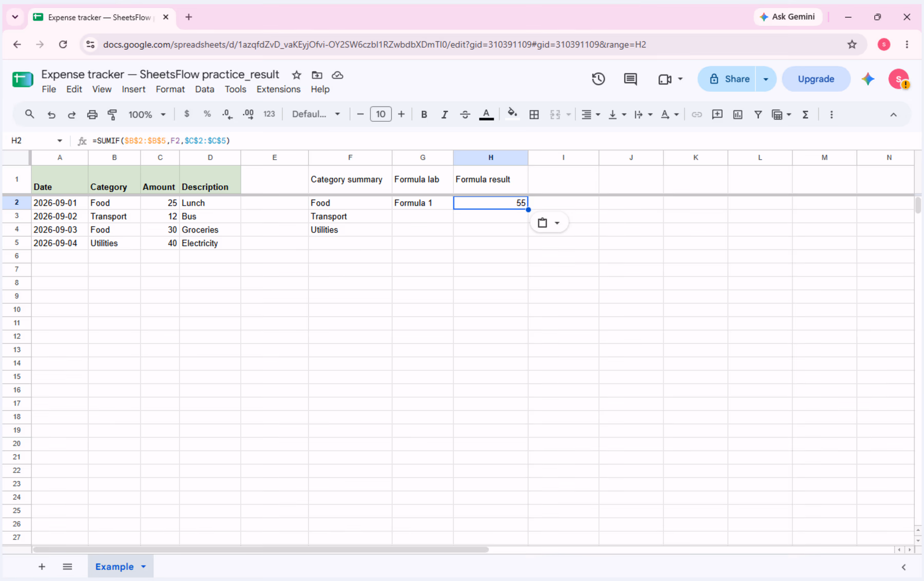
Task: Format as currency with dollar icon
Action: pyautogui.click(x=187, y=114)
